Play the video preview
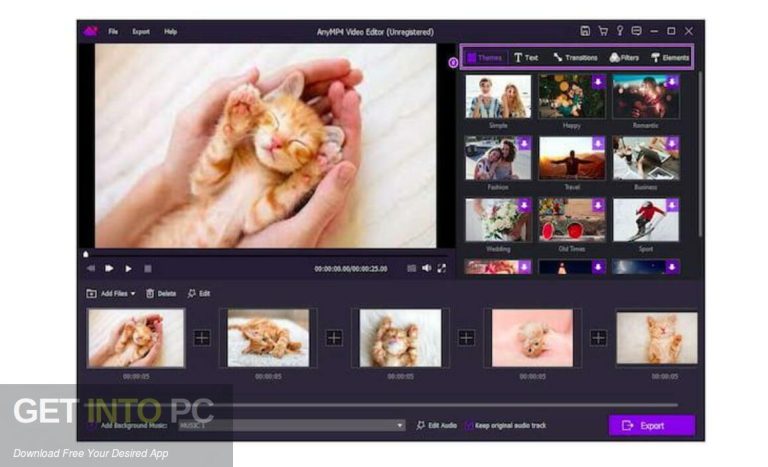768x467 pixels. pyautogui.click(x=128, y=269)
